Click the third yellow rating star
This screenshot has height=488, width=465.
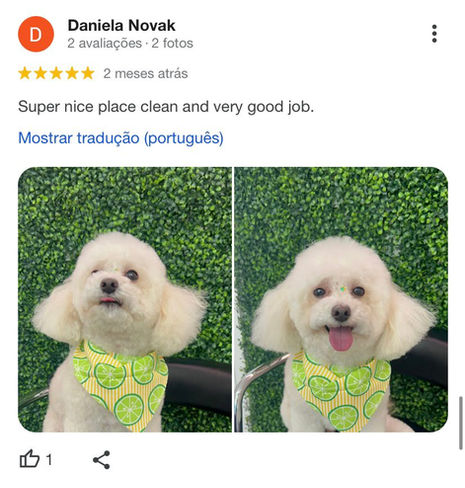pos(56,73)
